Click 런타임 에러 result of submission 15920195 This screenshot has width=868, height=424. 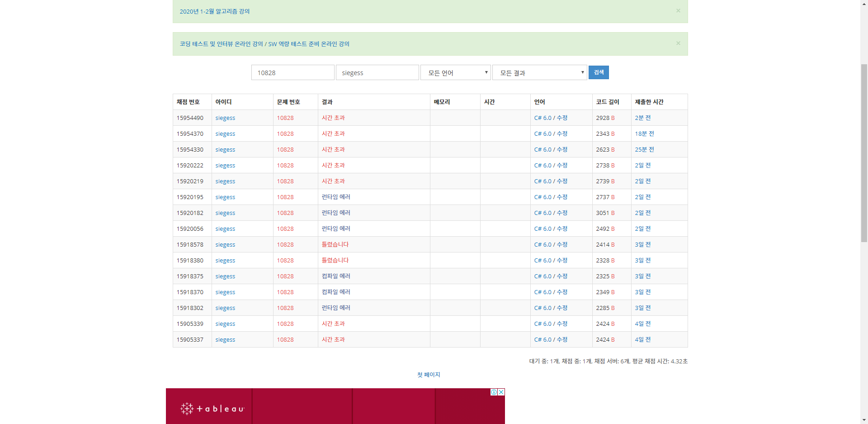point(336,197)
